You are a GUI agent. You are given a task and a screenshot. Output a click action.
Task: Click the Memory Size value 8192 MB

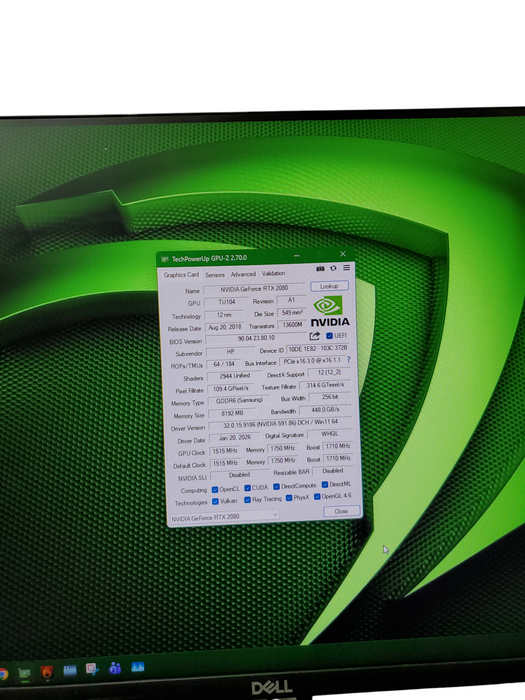click(x=232, y=413)
